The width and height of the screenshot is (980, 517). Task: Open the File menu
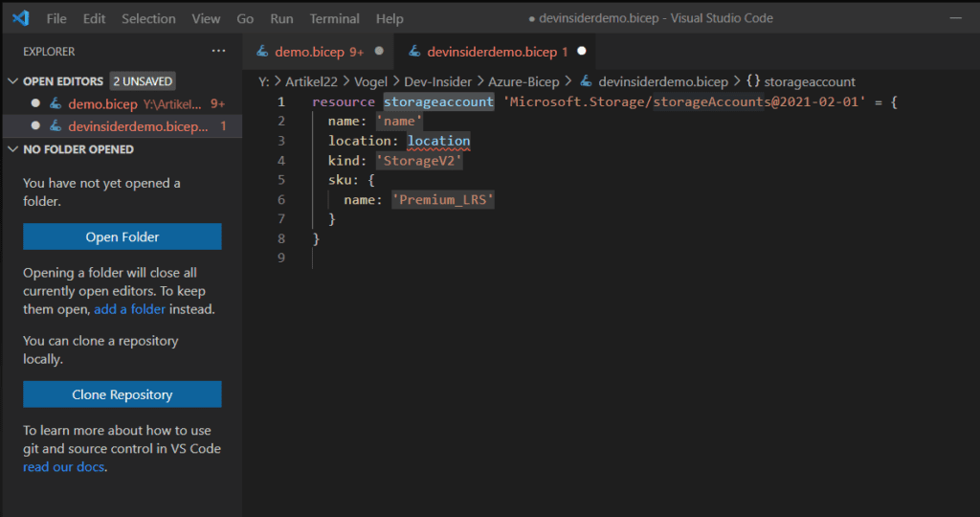point(56,19)
